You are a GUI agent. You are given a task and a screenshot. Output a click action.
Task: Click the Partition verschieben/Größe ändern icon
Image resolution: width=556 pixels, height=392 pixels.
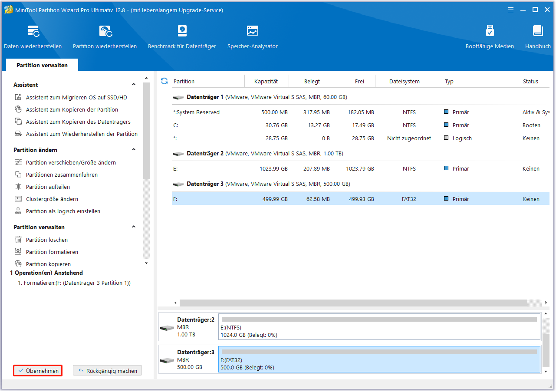(x=18, y=163)
